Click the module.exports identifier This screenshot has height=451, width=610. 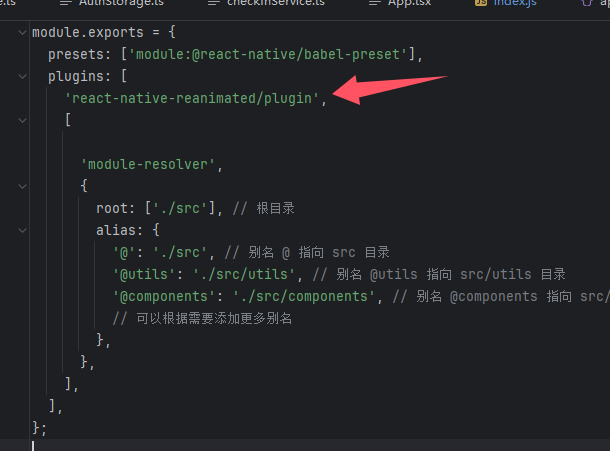tap(88, 33)
